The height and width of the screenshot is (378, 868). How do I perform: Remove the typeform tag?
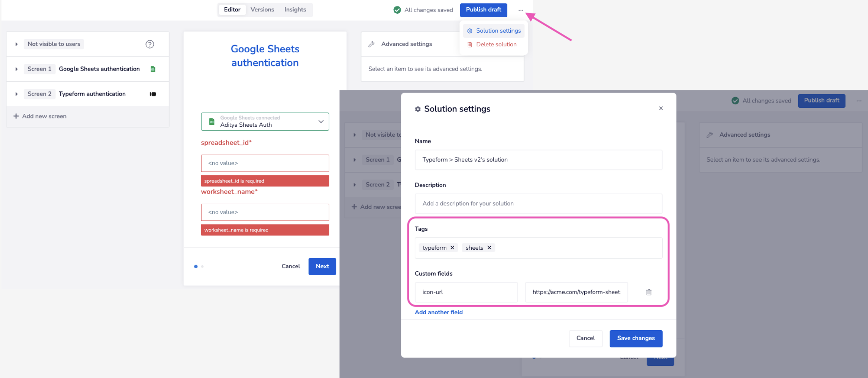click(x=452, y=247)
